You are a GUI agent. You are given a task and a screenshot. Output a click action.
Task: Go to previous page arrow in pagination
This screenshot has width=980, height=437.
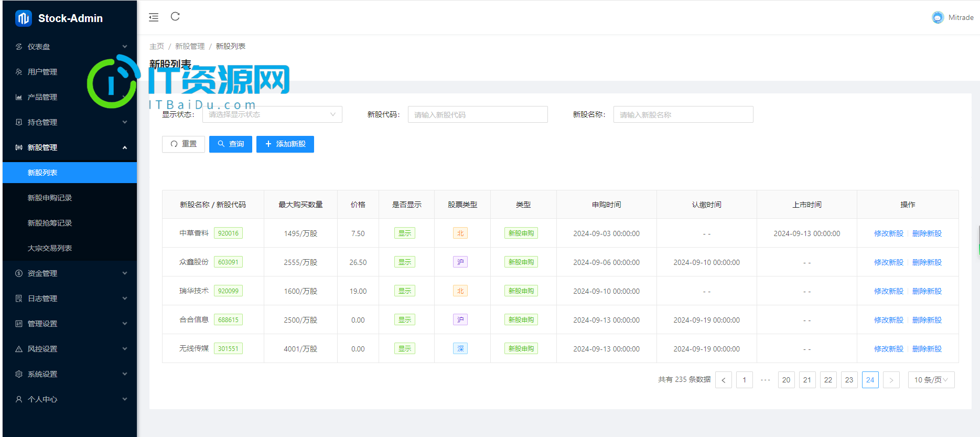pyautogui.click(x=724, y=380)
